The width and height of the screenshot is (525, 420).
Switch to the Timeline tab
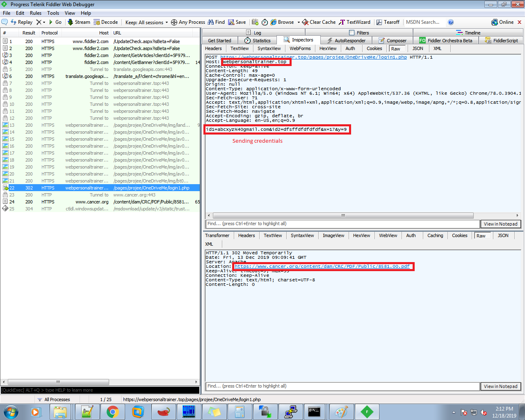[x=468, y=32]
